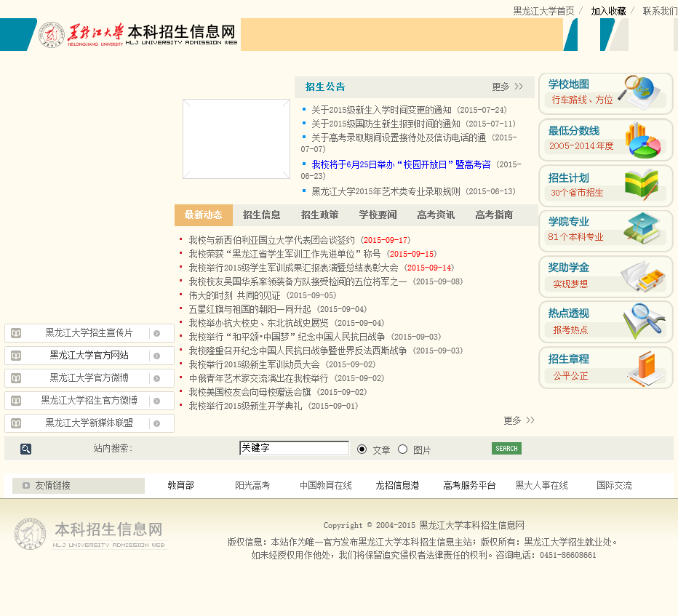Image resolution: width=678 pixels, height=616 pixels.
Task: Click book icon beside 黑龙江大学官方微博
Action: point(16,378)
